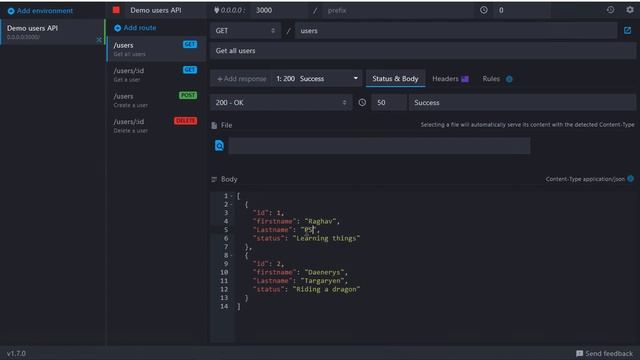Open the GET method dropdown
The height and width of the screenshot is (360, 640).
245,31
